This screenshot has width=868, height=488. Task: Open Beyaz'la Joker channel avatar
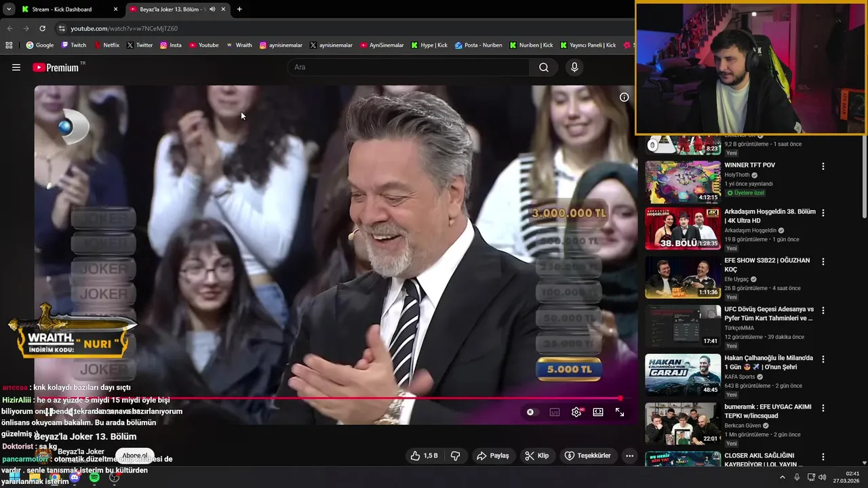pyautogui.click(x=45, y=455)
